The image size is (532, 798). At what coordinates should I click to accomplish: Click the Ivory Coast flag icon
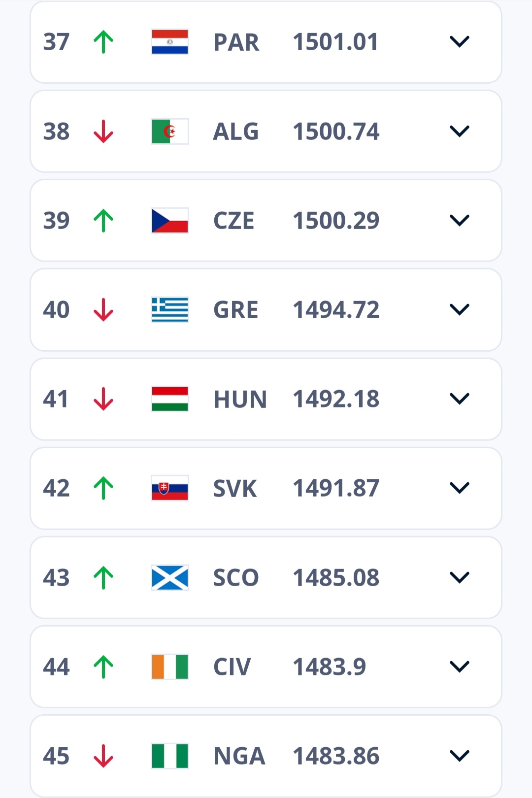[170, 667]
